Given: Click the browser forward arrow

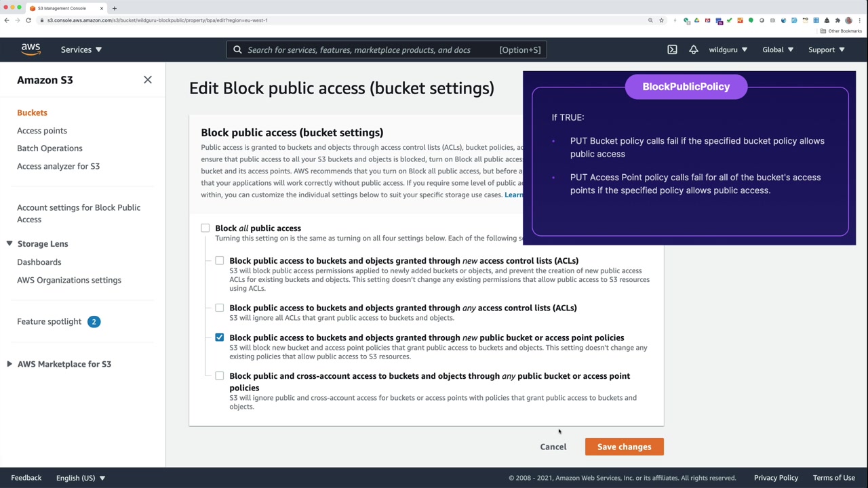Looking at the screenshot, I should 18,20.
